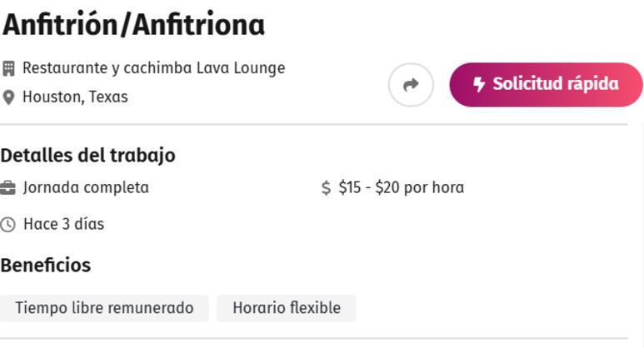Screen dimensions: 644x348
Task: Click the briefcase icon next to Jornada completa
Action: click(x=7, y=188)
